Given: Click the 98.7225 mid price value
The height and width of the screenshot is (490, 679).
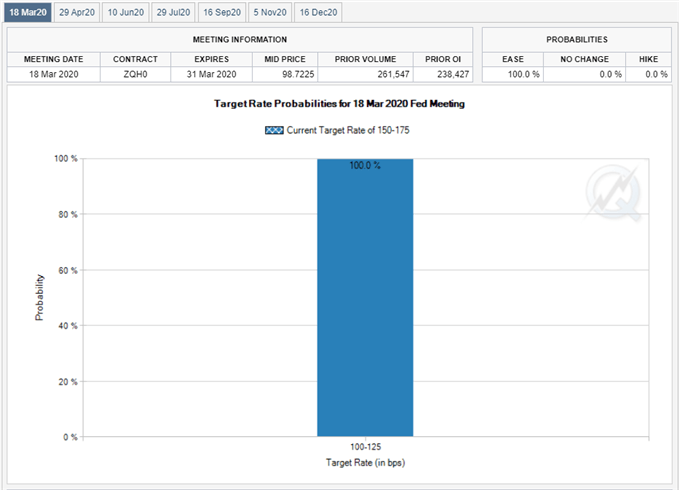Looking at the screenshot, I should click(x=298, y=74).
